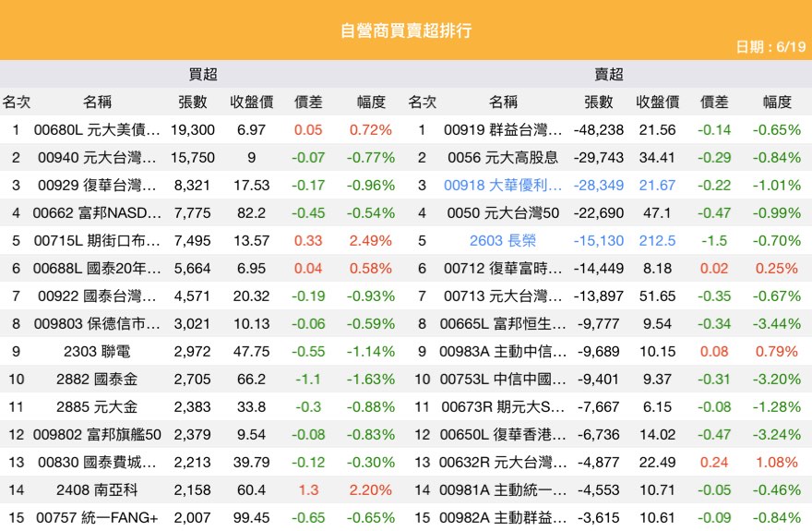Click blue closing price 212.5
Screen dimensions: 812x531
[657, 240]
